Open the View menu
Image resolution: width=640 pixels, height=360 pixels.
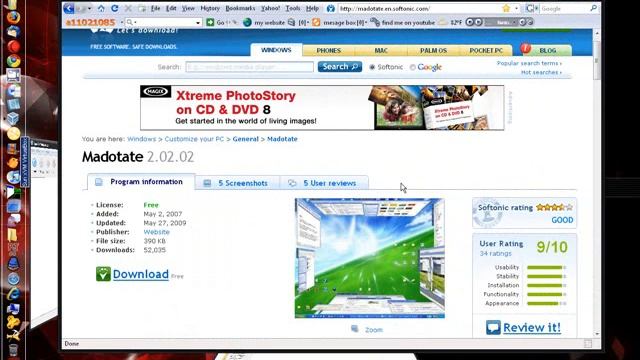(188, 8)
